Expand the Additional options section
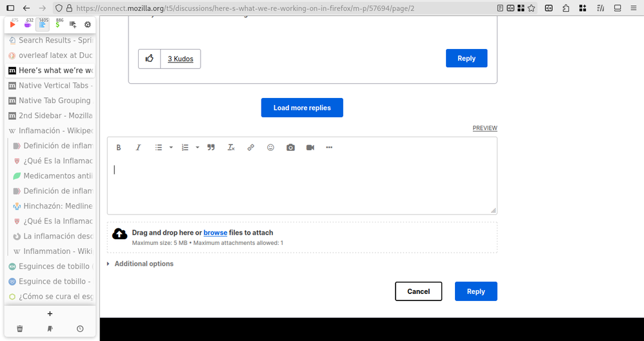The width and height of the screenshot is (644, 341). (x=143, y=264)
